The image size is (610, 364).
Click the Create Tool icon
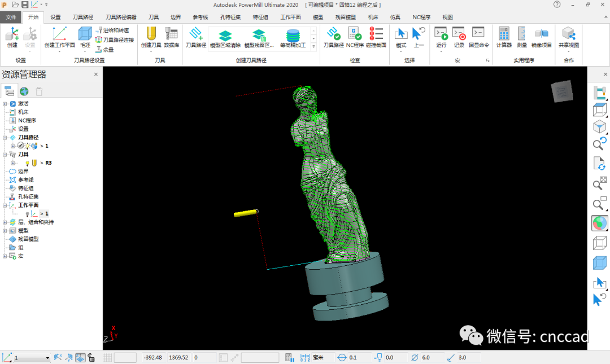151,35
